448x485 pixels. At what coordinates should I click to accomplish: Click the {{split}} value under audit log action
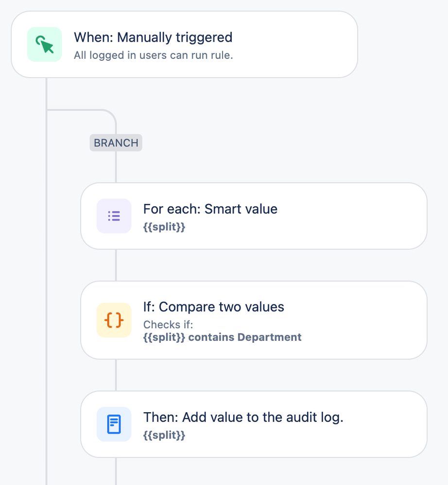(x=164, y=435)
